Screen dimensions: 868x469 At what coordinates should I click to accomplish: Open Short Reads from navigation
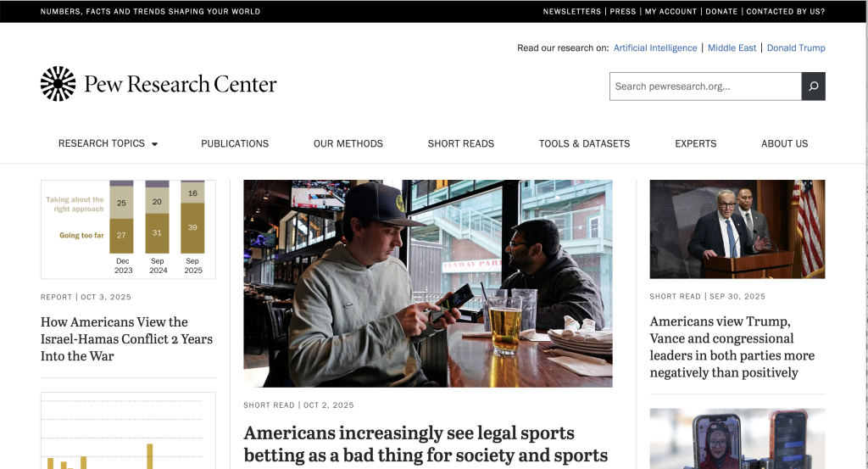461,143
